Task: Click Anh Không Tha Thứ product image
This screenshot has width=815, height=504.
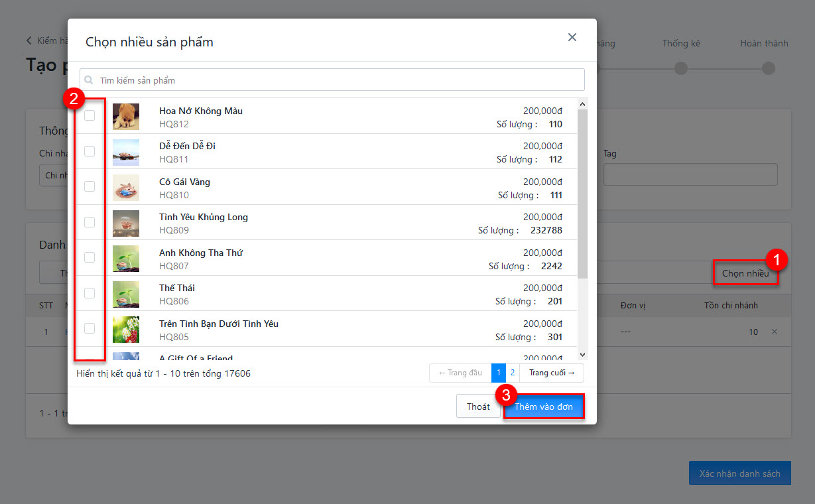Action: [x=126, y=259]
